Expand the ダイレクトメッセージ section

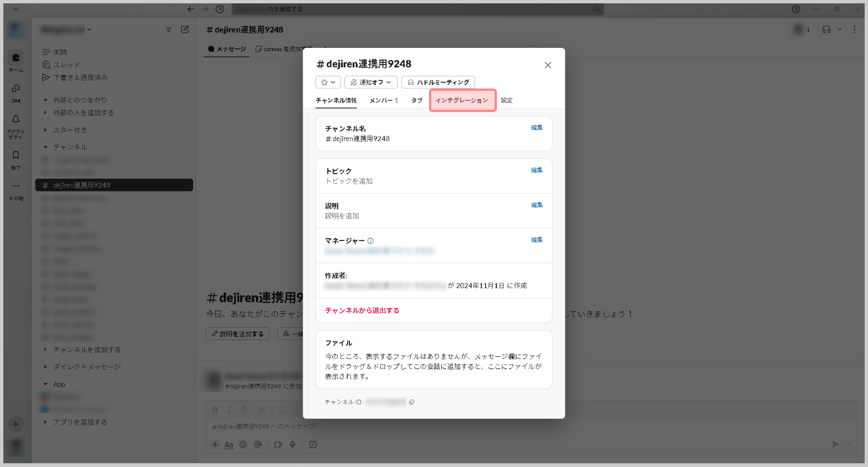[45, 367]
